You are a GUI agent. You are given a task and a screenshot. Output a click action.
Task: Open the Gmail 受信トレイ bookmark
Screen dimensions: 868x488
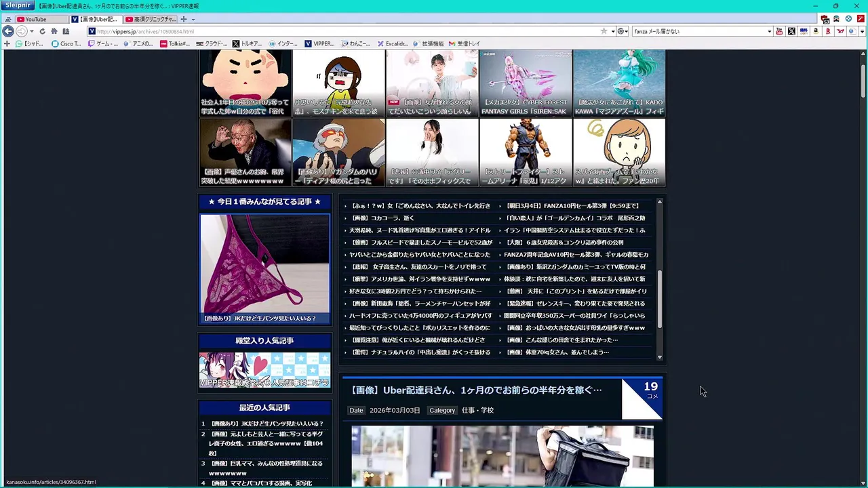tap(465, 43)
